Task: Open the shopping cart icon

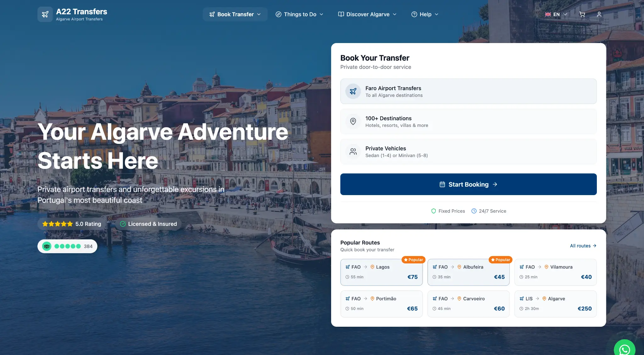Action: tap(582, 14)
